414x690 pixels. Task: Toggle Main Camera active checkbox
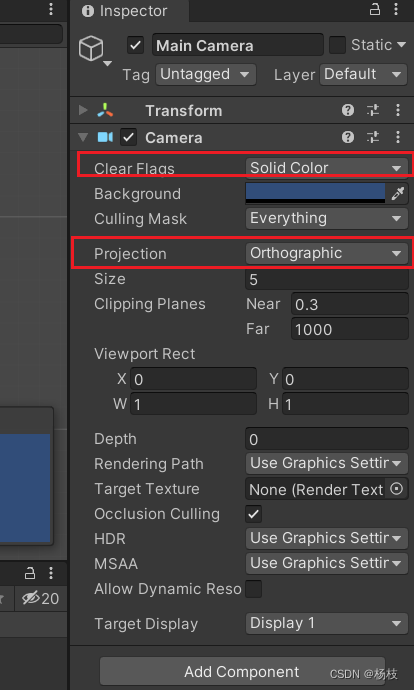135,45
